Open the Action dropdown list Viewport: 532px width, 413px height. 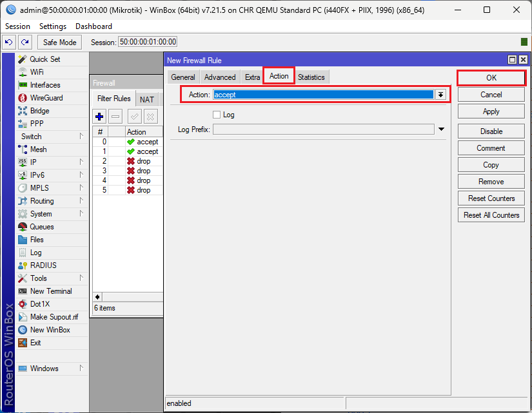(x=440, y=95)
